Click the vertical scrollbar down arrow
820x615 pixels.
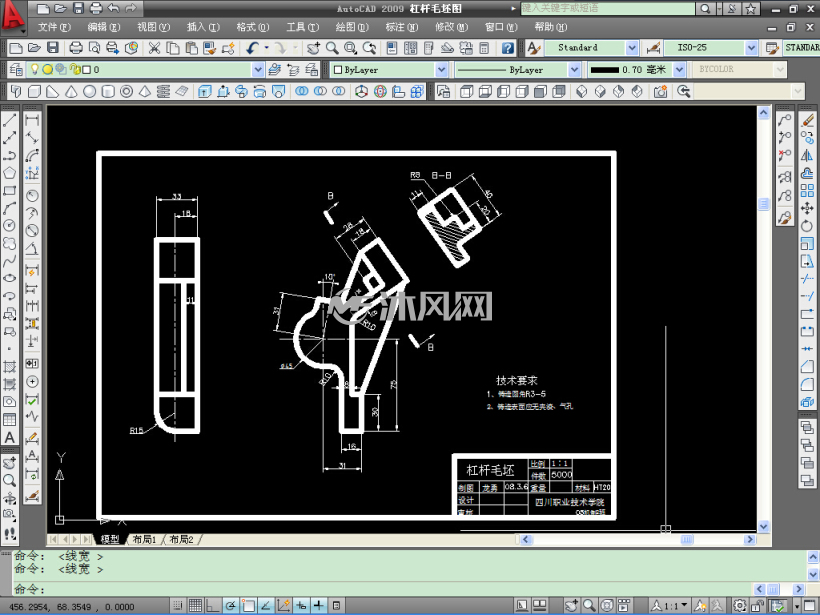click(x=764, y=526)
